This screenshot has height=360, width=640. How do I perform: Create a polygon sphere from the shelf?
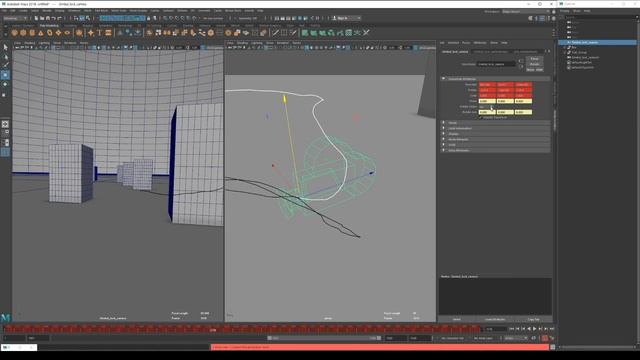pyautogui.click(x=14, y=33)
